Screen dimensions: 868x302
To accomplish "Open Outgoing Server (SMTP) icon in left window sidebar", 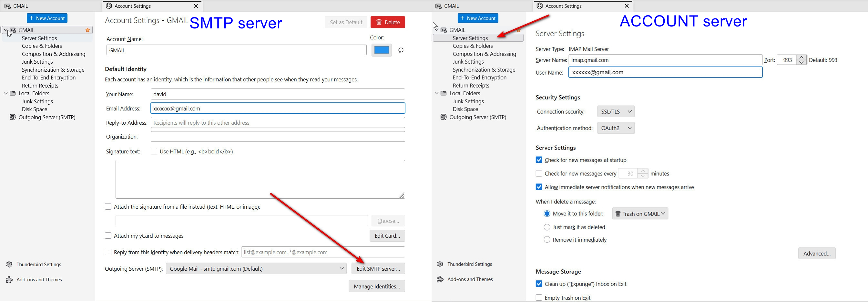I will click(x=13, y=117).
